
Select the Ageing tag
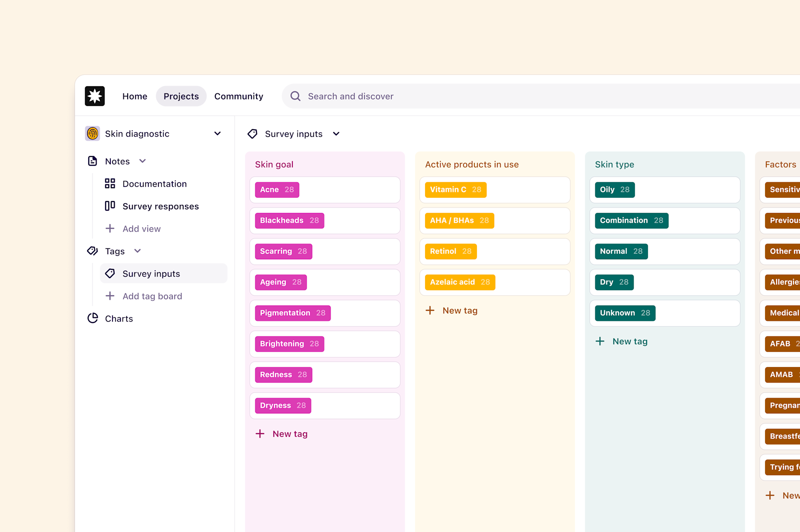(281, 282)
